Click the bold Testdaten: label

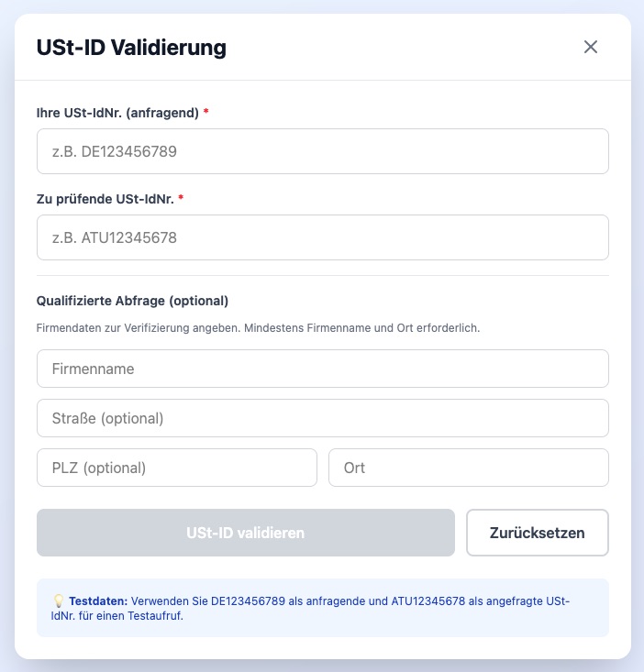click(x=98, y=601)
